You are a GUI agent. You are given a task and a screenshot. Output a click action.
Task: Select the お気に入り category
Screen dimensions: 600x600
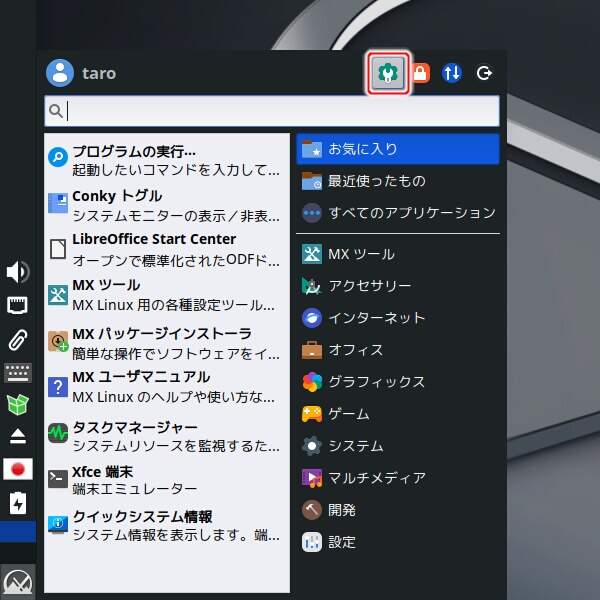[397, 149]
